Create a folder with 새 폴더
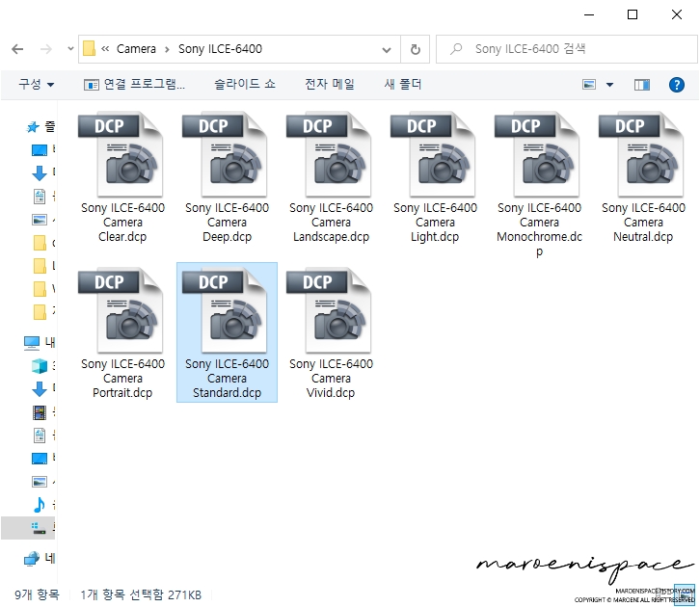 [403, 84]
